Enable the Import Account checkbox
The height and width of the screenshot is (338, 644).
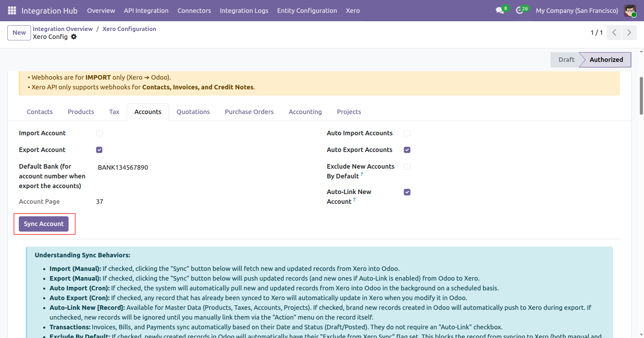(x=99, y=133)
